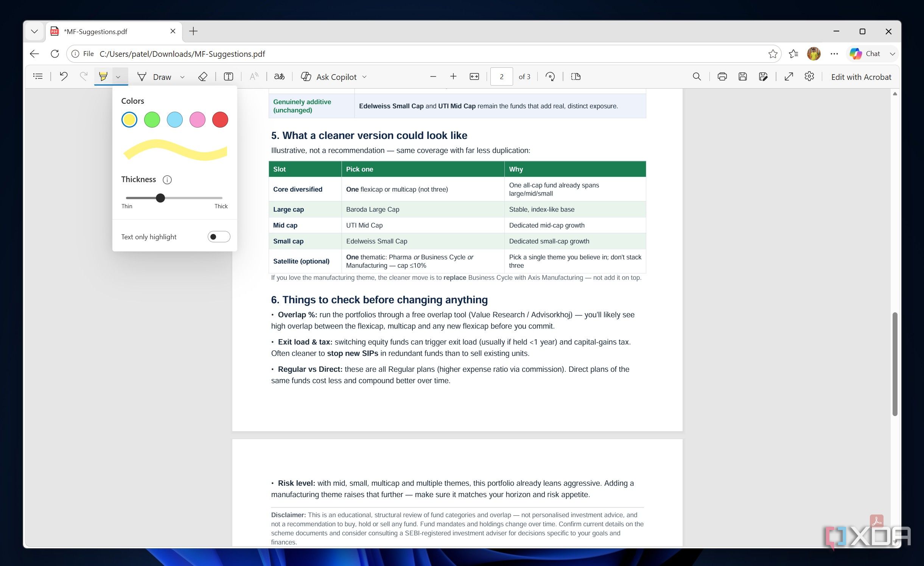This screenshot has height=566, width=924.
Task: Open the Translate tool
Action: click(279, 76)
